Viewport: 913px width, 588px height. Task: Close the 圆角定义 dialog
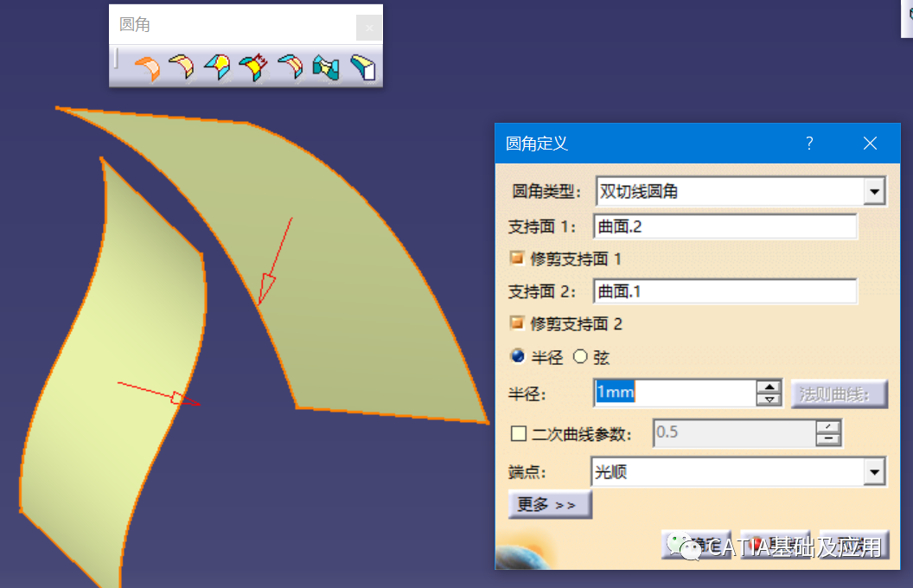pyautogui.click(x=870, y=144)
